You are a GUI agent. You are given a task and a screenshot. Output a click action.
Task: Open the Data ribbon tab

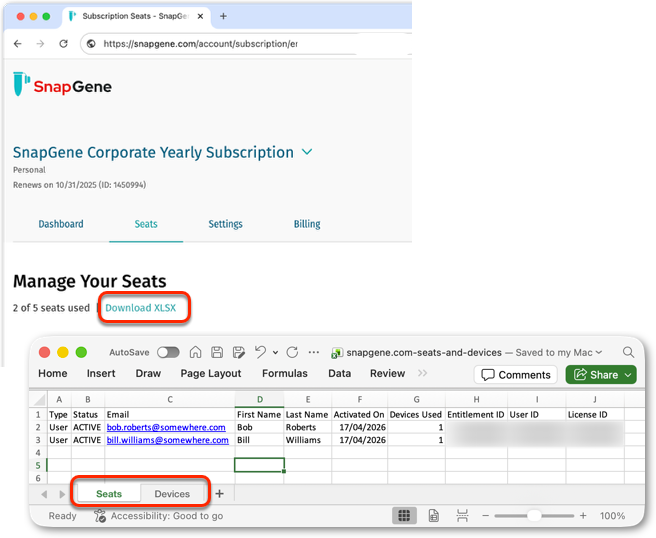pos(339,373)
